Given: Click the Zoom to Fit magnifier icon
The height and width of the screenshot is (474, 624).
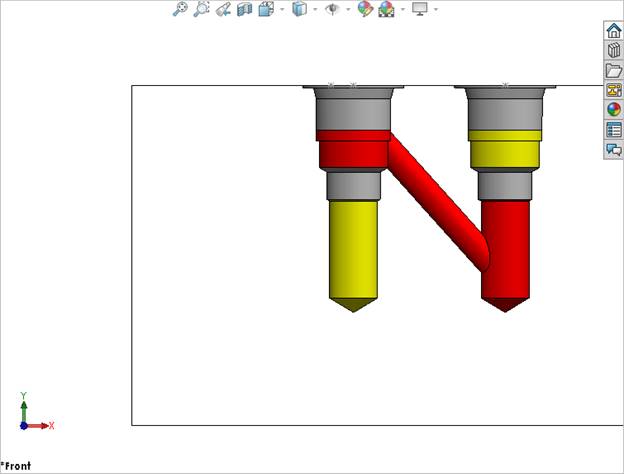Looking at the screenshot, I should pyautogui.click(x=180, y=9).
